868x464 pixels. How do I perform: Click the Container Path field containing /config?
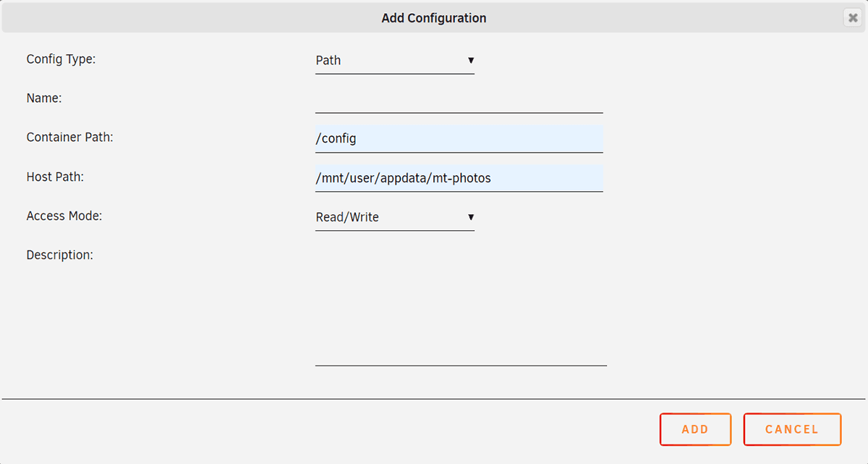tap(459, 138)
